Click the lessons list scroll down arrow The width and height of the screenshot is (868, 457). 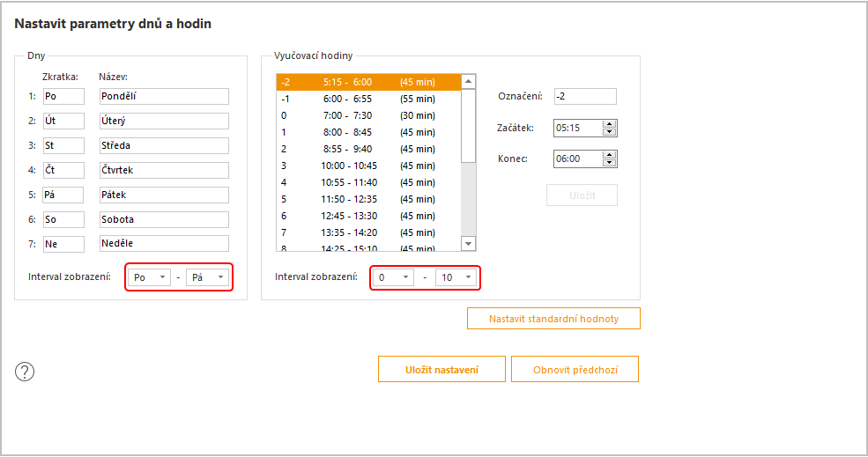(468, 243)
